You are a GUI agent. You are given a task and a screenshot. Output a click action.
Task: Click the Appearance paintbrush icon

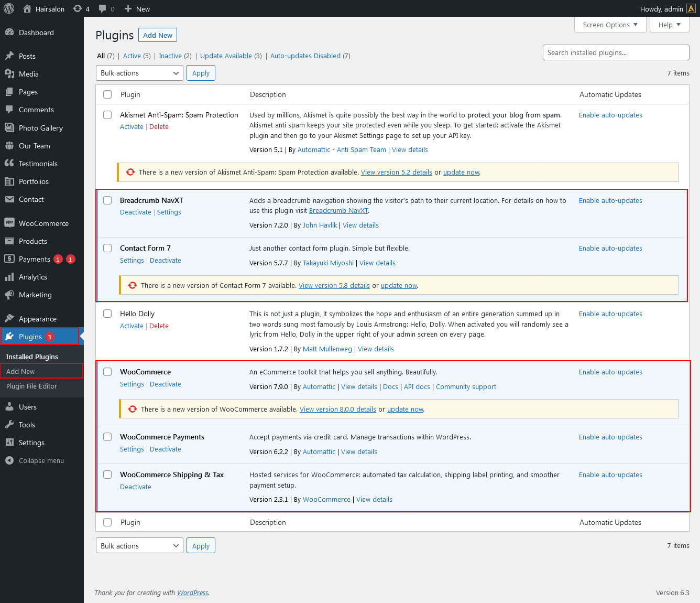click(9, 319)
